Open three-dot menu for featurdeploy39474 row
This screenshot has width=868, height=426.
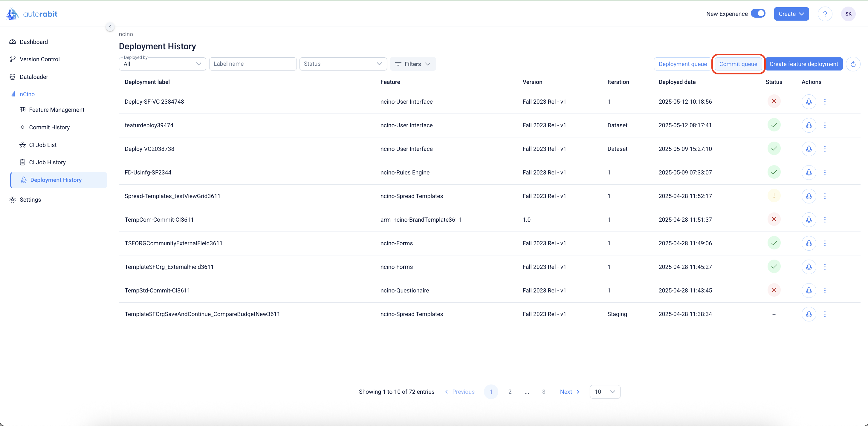pos(825,125)
